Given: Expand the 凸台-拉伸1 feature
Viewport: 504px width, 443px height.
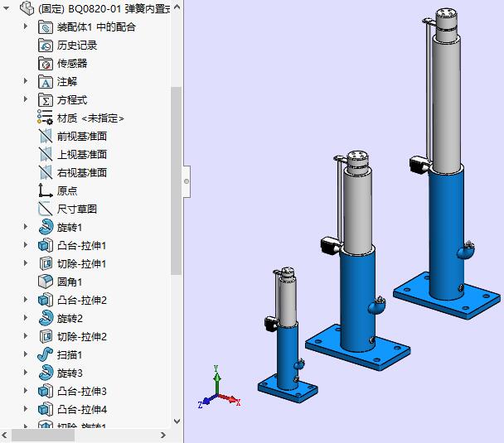Looking at the screenshot, I should [x=26, y=245].
